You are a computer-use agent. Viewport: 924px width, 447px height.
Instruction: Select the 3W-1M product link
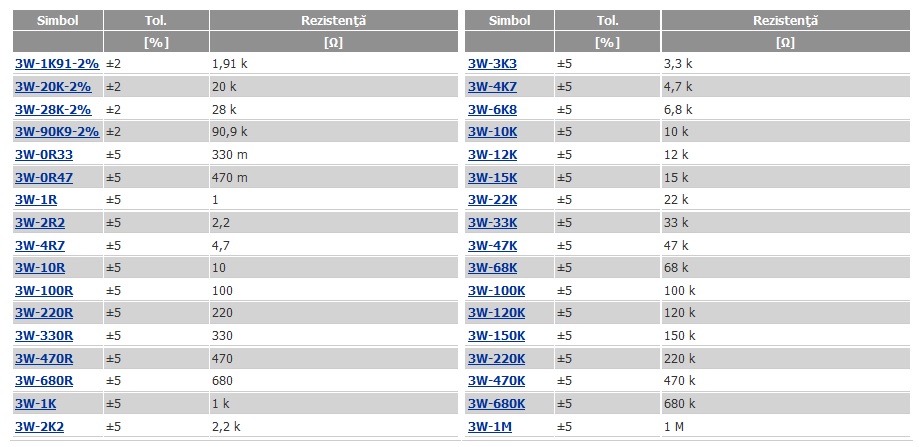pos(490,426)
